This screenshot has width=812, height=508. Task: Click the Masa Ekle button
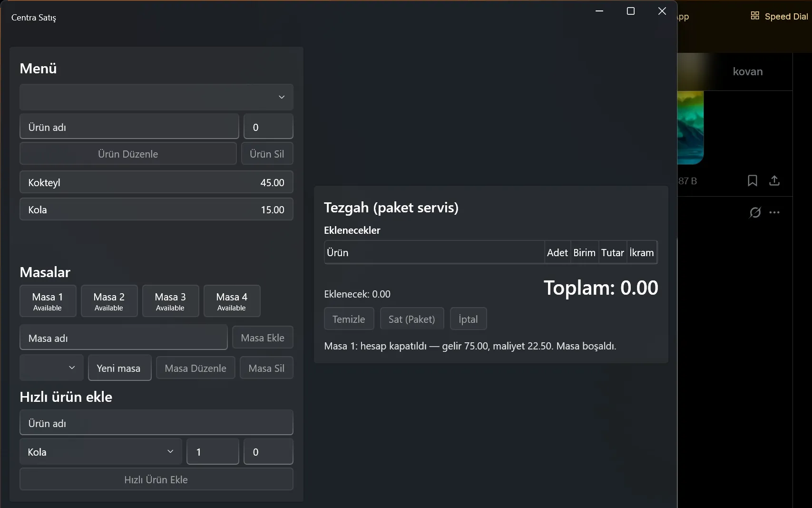(x=263, y=338)
